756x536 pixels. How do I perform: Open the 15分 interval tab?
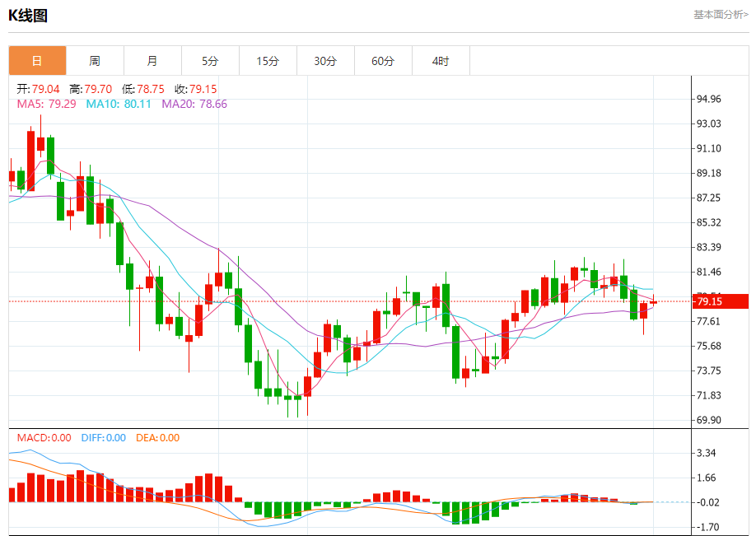click(268, 61)
